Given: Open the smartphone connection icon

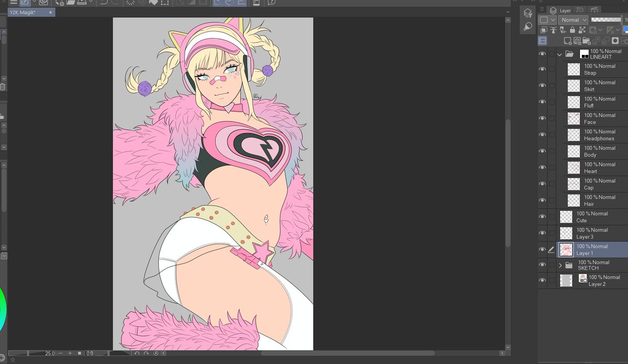Looking at the screenshot, I should (x=256, y=3).
